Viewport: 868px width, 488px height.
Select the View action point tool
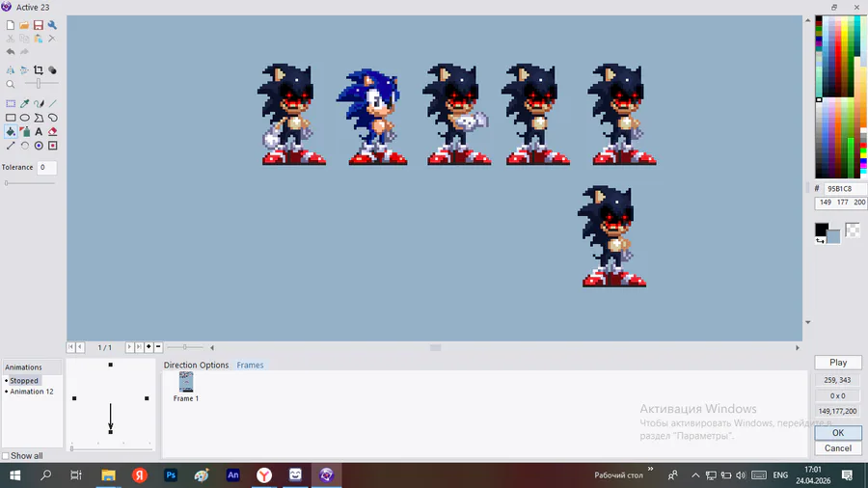(52, 146)
